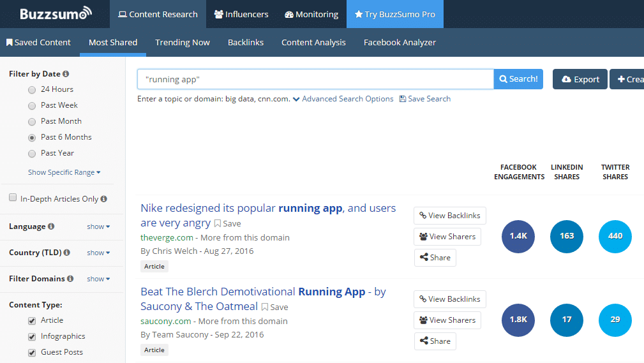Open the Monitoring tab
Screen dimensions: 644x363
(311, 14)
